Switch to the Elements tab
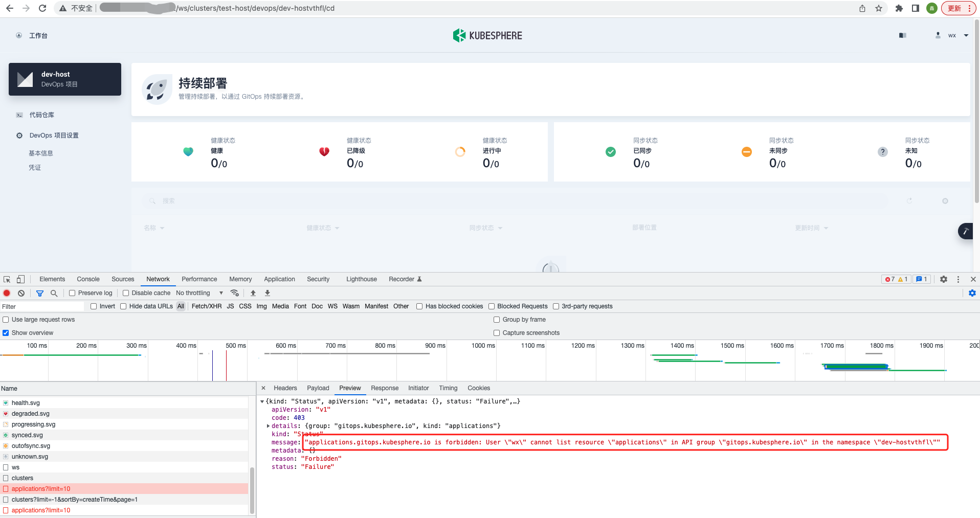 [x=52, y=279]
